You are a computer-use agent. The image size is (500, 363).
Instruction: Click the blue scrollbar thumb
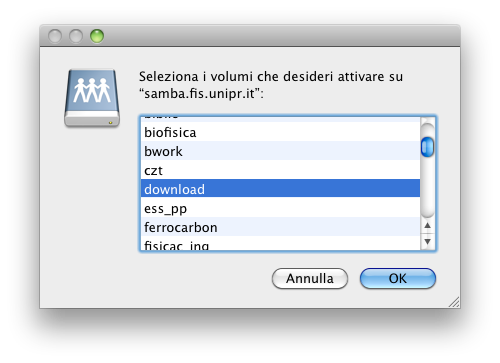(x=427, y=147)
